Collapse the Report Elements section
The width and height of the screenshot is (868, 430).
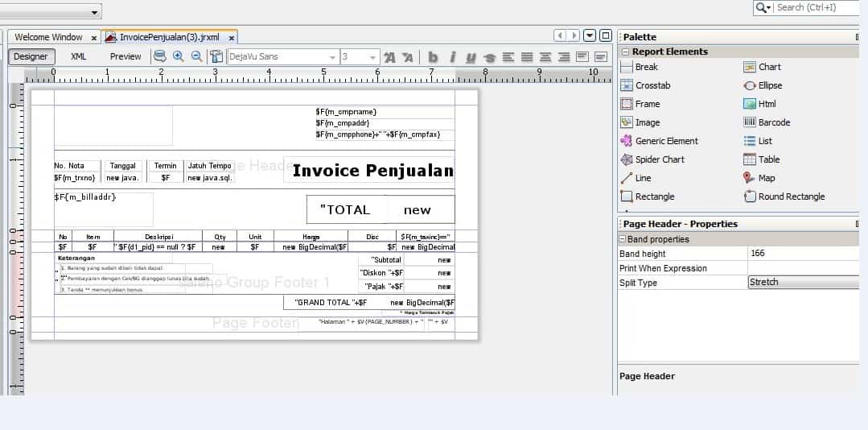[625, 52]
